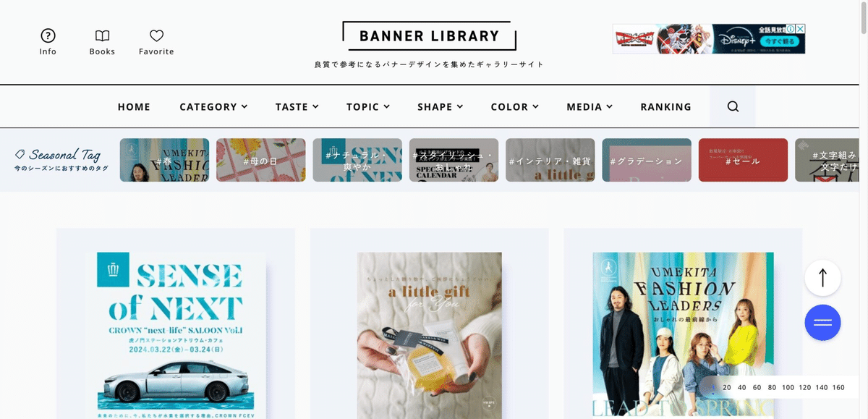This screenshot has width=868, height=419.
Task: Open the Books icon
Action: click(x=103, y=35)
